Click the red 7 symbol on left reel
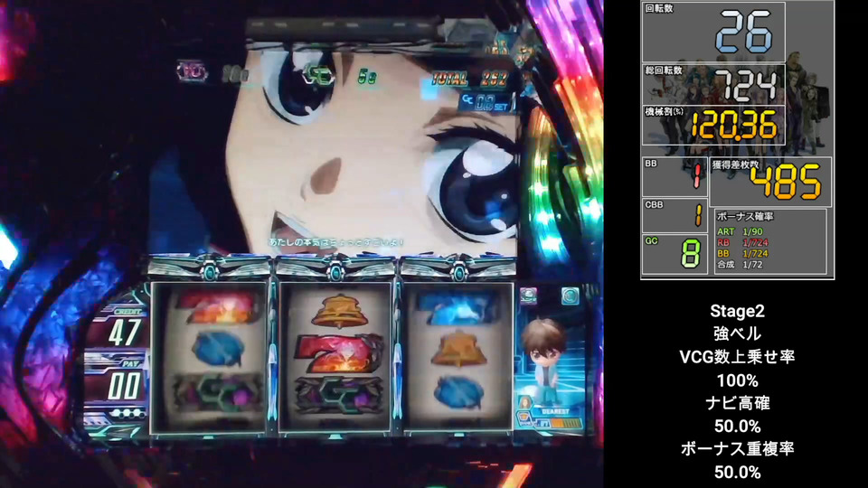 [216, 307]
